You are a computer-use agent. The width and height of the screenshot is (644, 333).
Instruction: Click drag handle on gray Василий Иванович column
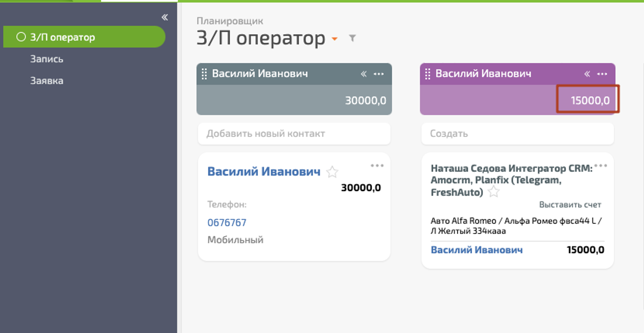point(204,74)
